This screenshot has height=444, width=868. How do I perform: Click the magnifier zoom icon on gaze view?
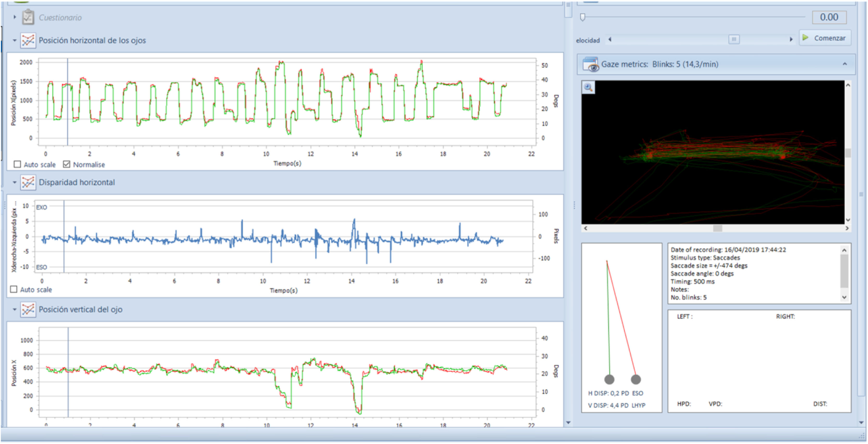tap(588, 87)
